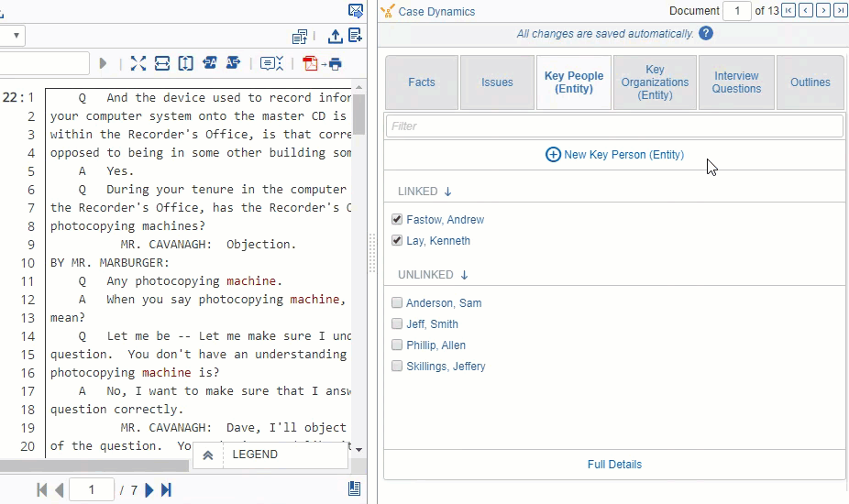
Task: Expand the LEGEND panel
Action: coord(208,455)
